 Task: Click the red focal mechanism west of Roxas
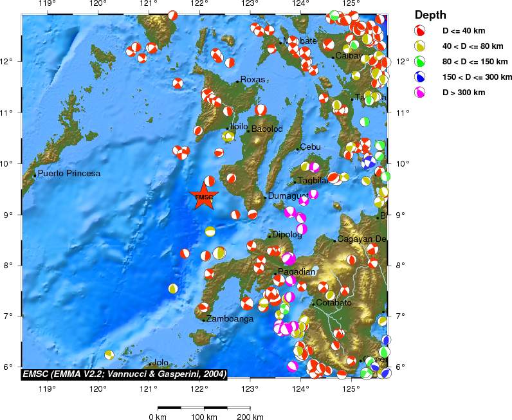click(178, 83)
